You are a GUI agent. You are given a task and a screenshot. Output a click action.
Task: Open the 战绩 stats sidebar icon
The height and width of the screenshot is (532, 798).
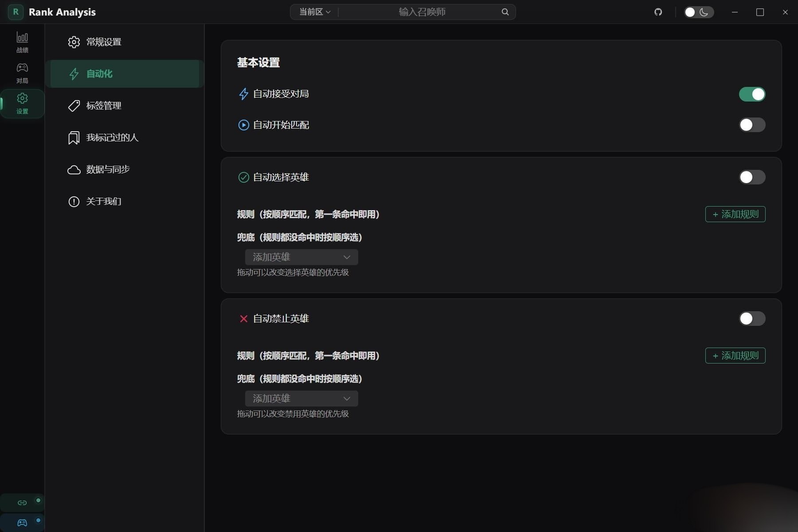click(22, 42)
